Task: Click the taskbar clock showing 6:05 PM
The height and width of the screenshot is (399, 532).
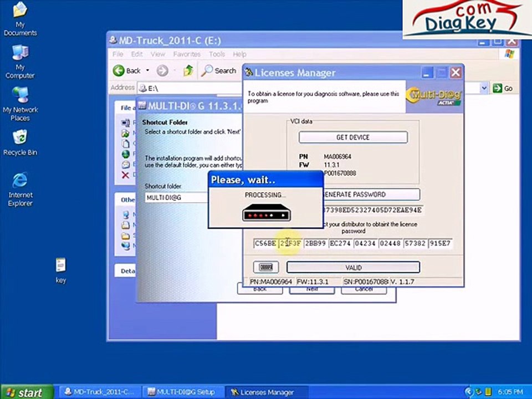Action: point(510,392)
